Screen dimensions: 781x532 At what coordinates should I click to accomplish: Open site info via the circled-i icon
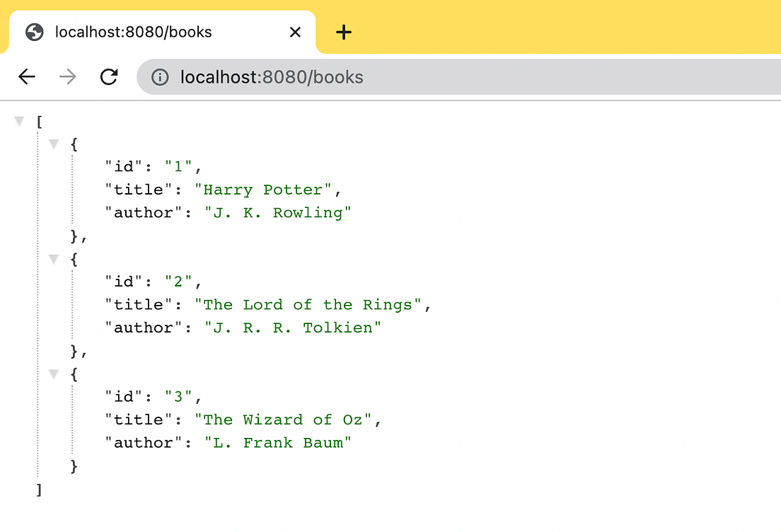coord(159,76)
